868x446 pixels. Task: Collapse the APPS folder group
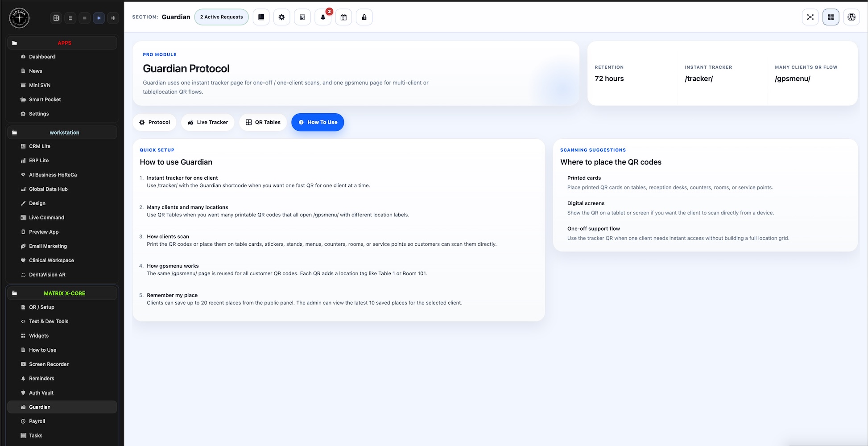(x=62, y=43)
